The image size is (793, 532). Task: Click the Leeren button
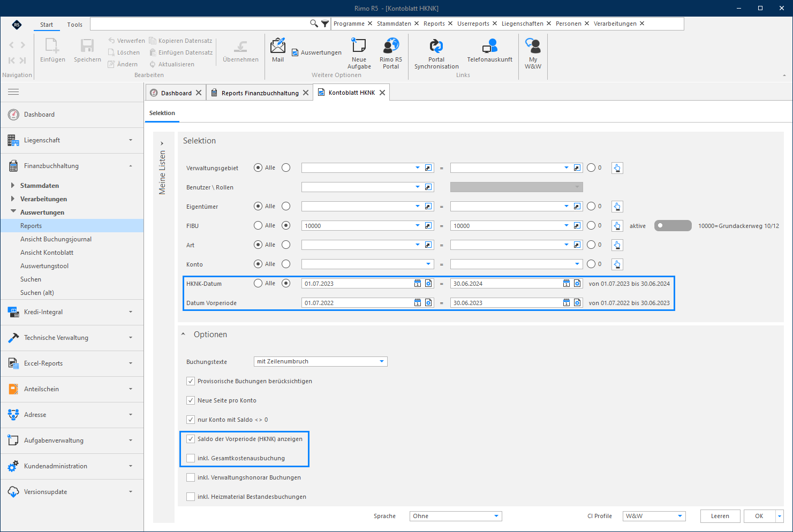tap(720, 516)
